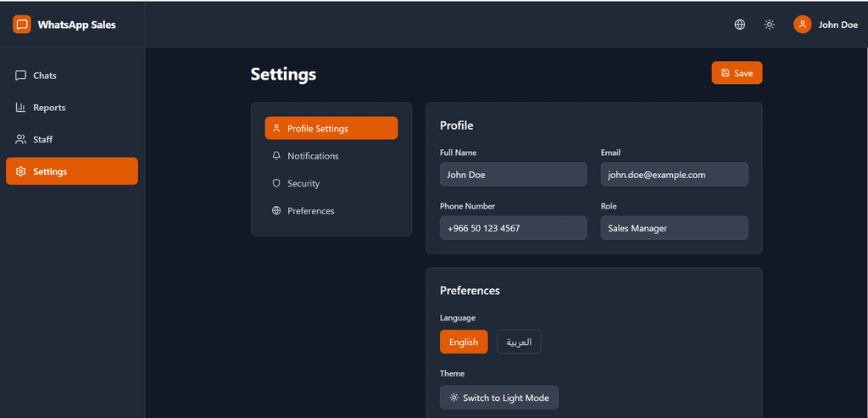Focus the Phone Number field
This screenshot has width=868, height=418.
(513, 228)
